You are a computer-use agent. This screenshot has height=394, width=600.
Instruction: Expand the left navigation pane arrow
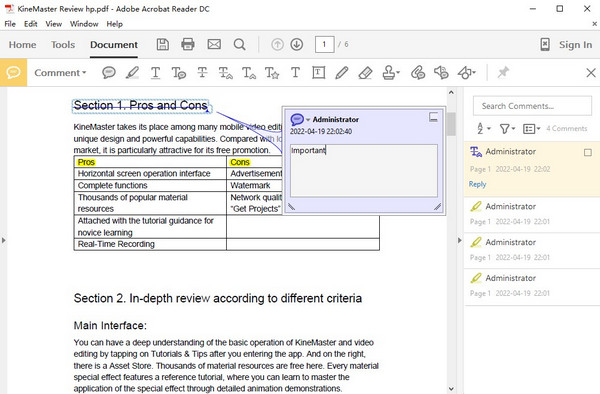[3, 241]
